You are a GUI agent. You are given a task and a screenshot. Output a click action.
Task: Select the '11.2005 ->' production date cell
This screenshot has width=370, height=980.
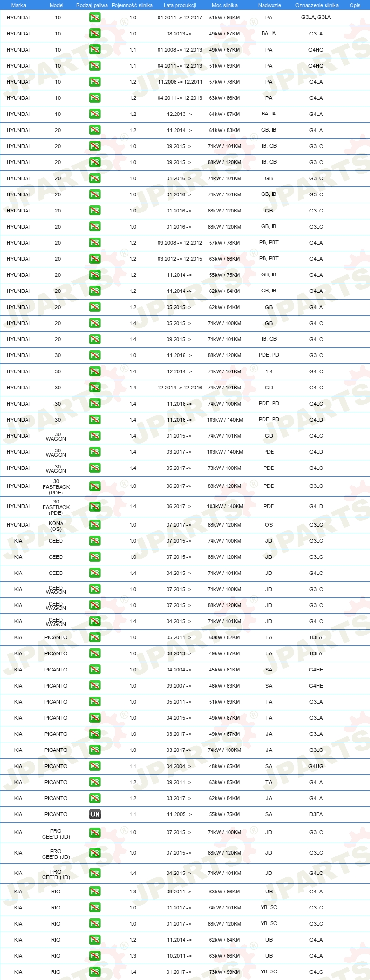tap(179, 814)
